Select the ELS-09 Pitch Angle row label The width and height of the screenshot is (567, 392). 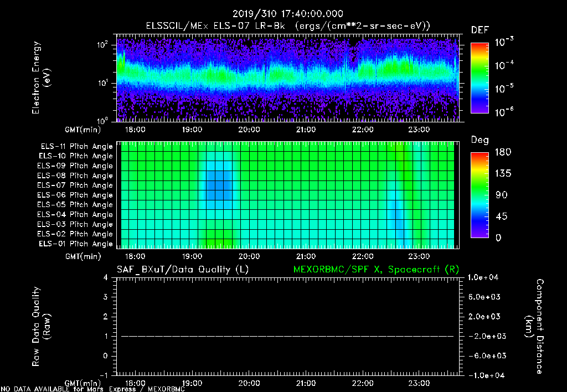[x=75, y=166]
